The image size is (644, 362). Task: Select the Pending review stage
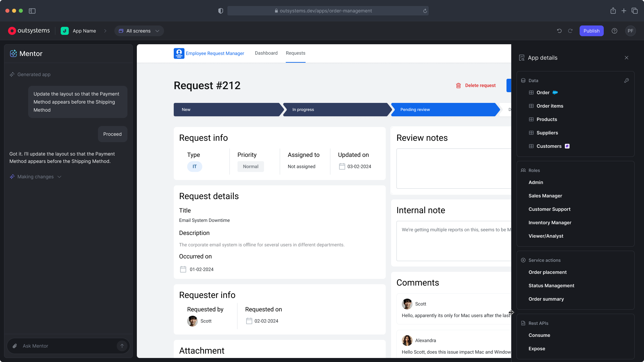[445, 110]
